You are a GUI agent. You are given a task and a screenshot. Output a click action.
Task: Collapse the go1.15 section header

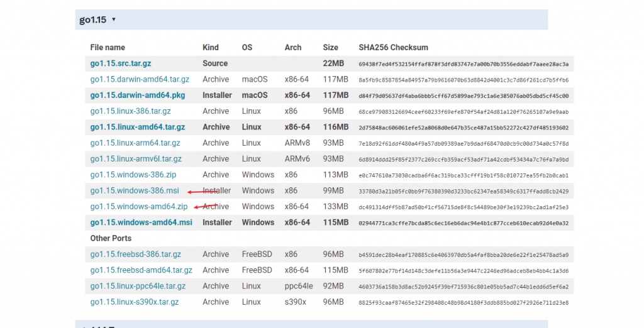point(311,19)
